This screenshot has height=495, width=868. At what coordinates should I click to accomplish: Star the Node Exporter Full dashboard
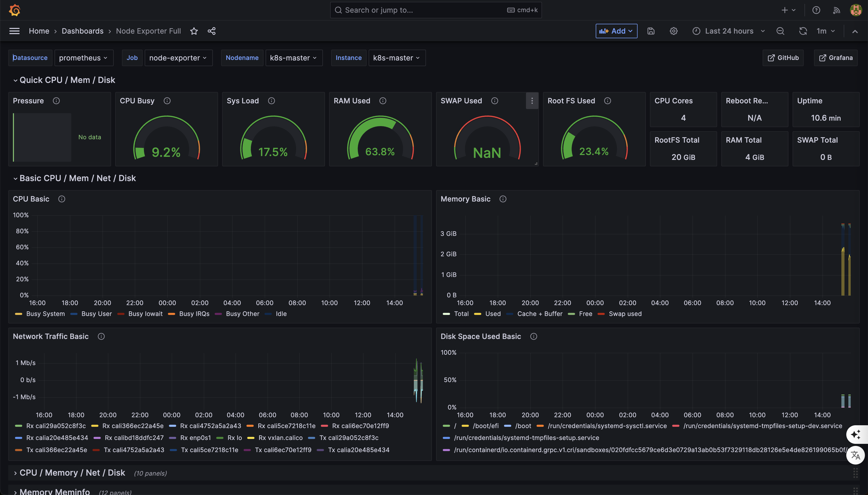point(194,31)
